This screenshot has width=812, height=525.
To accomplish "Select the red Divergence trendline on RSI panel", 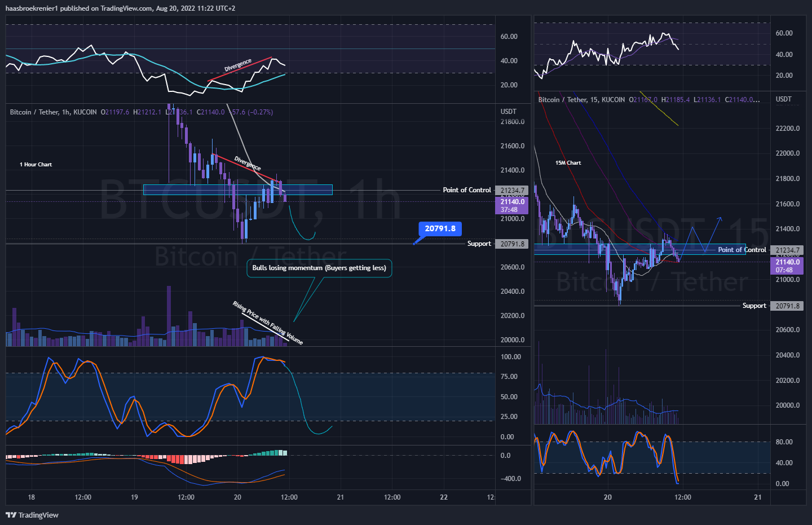I will (240, 69).
